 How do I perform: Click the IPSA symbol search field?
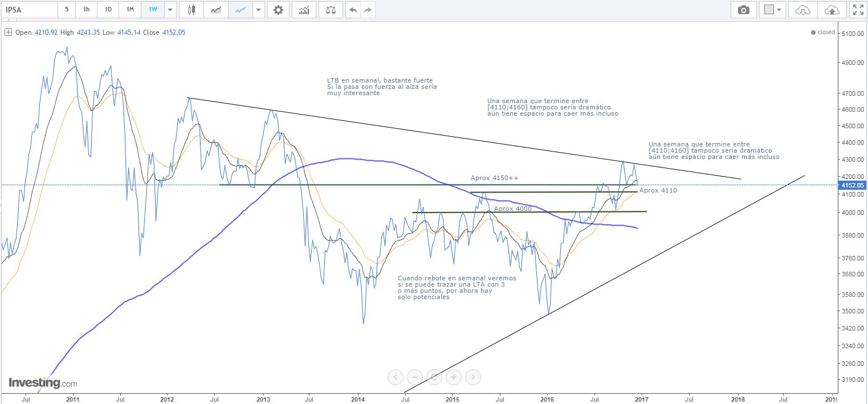[x=29, y=10]
